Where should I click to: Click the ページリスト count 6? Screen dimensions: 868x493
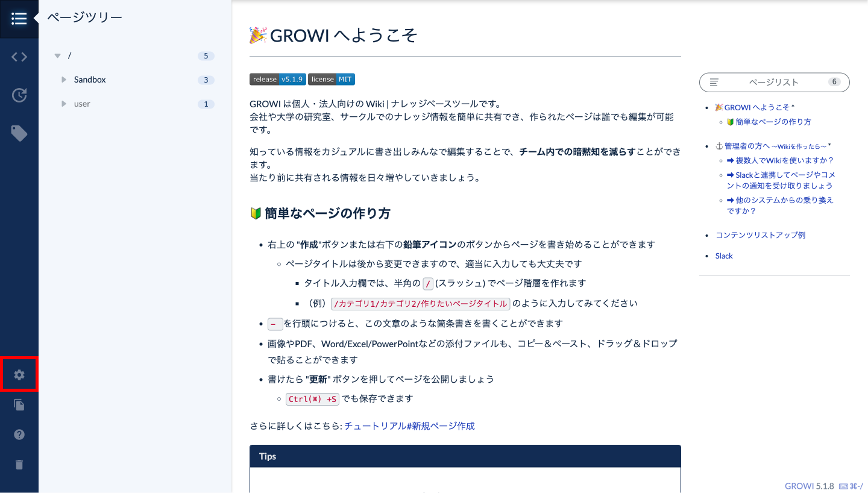tap(834, 82)
